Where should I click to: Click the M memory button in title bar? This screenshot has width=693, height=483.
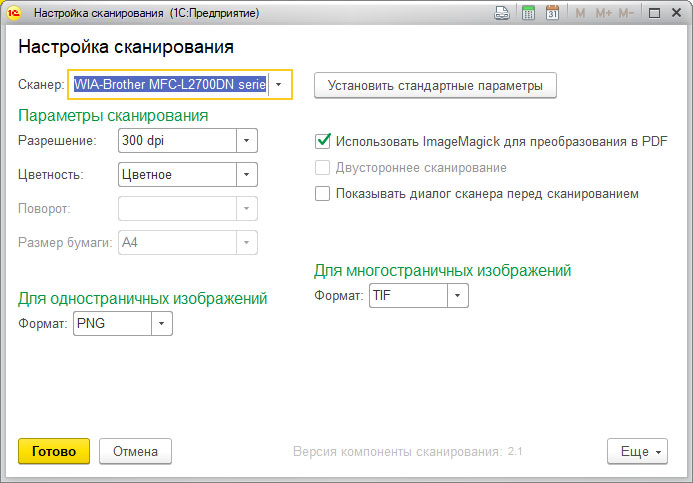coord(580,14)
